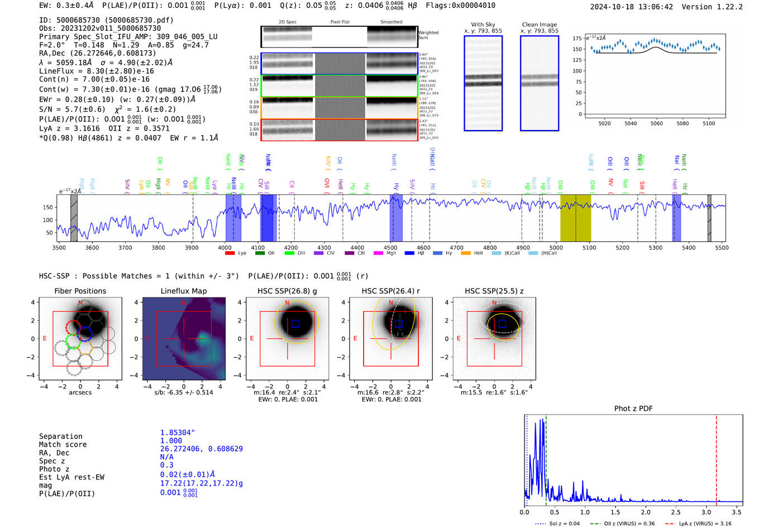Click the LyA z = 3.1616 text

[69, 128]
